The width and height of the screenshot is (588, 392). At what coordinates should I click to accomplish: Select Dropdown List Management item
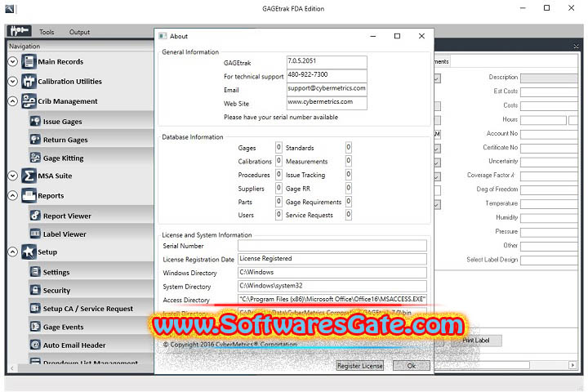coord(91,363)
